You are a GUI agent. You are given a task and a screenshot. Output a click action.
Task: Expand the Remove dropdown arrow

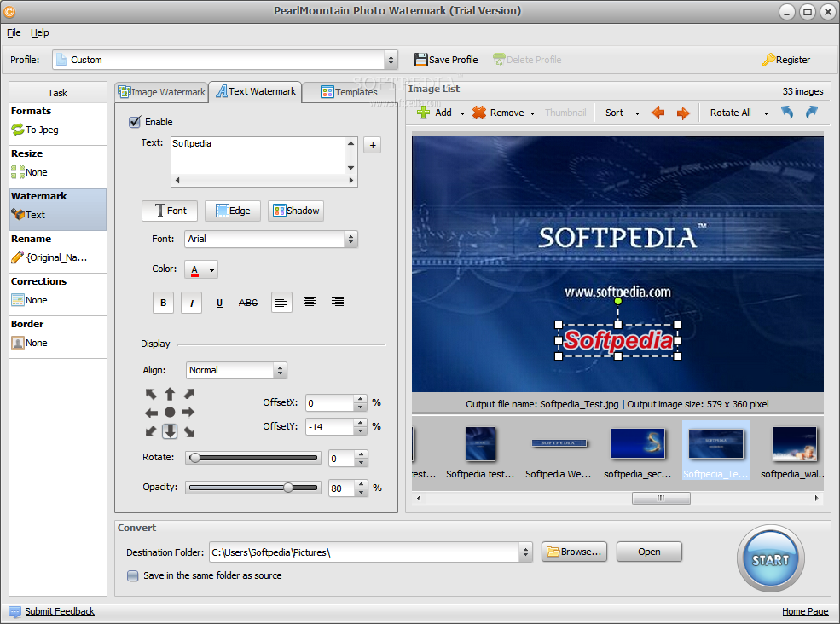coord(532,113)
